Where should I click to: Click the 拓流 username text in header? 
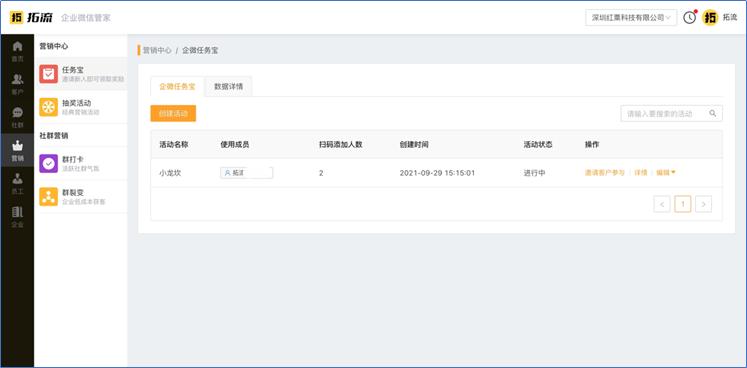point(729,18)
